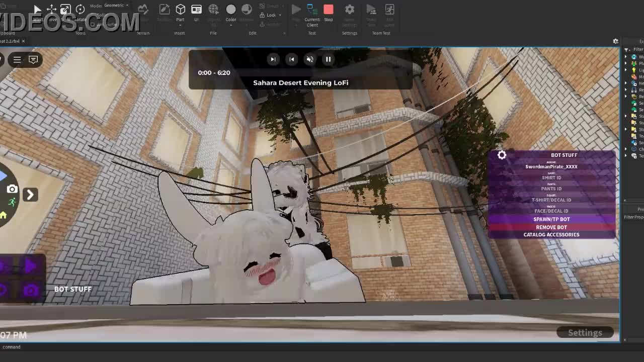Open the UI insert tool
Screen dimensions: 644x362
pyautogui.click(x=196, y=10)
